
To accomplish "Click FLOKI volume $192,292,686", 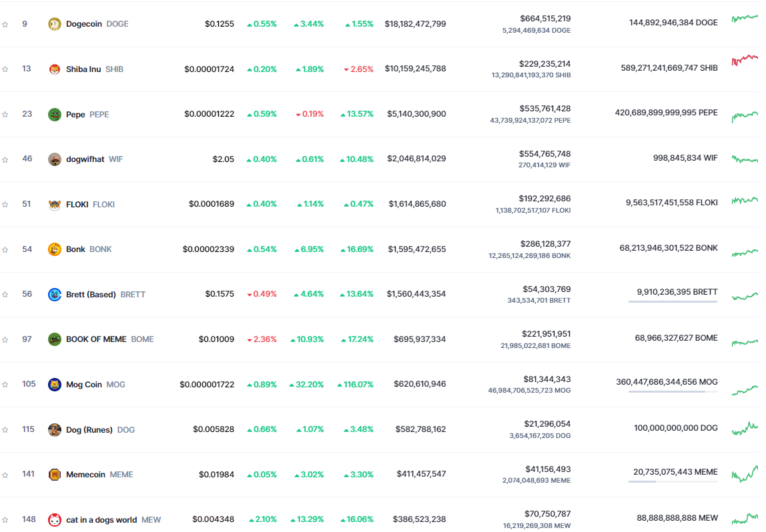I will tap(544, 199).
